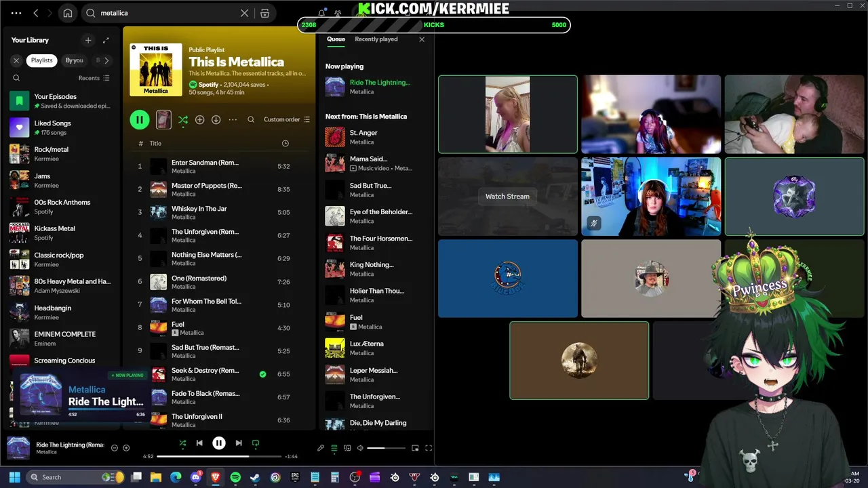Open more options for This Is Metallica
This screenshot has height=488, width=868.
(233, 119)
